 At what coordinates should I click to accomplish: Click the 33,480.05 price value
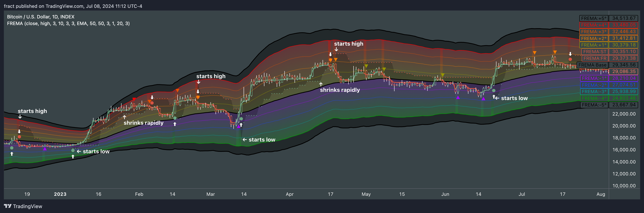tap(624, 25)
